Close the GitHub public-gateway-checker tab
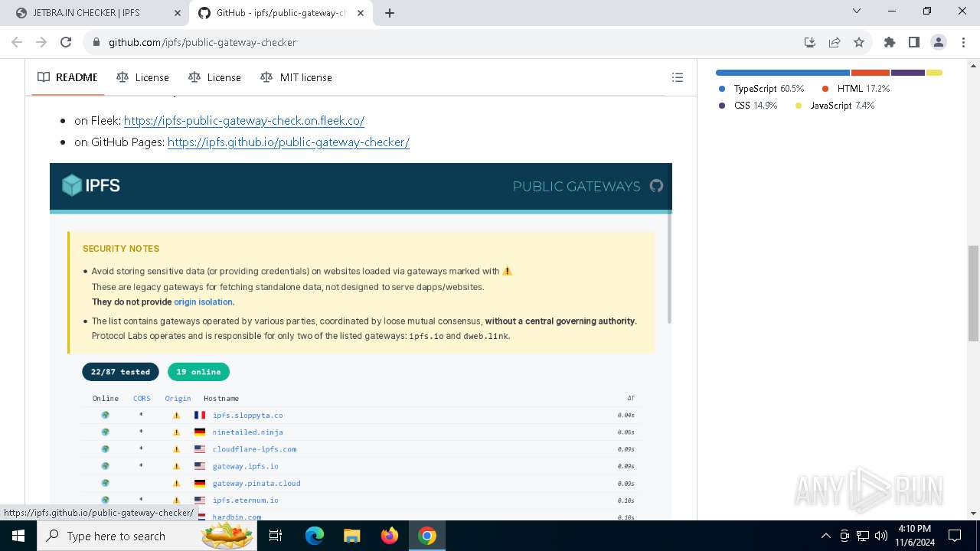The width and height of the screenshot is (980, 551). coord(361,13)
